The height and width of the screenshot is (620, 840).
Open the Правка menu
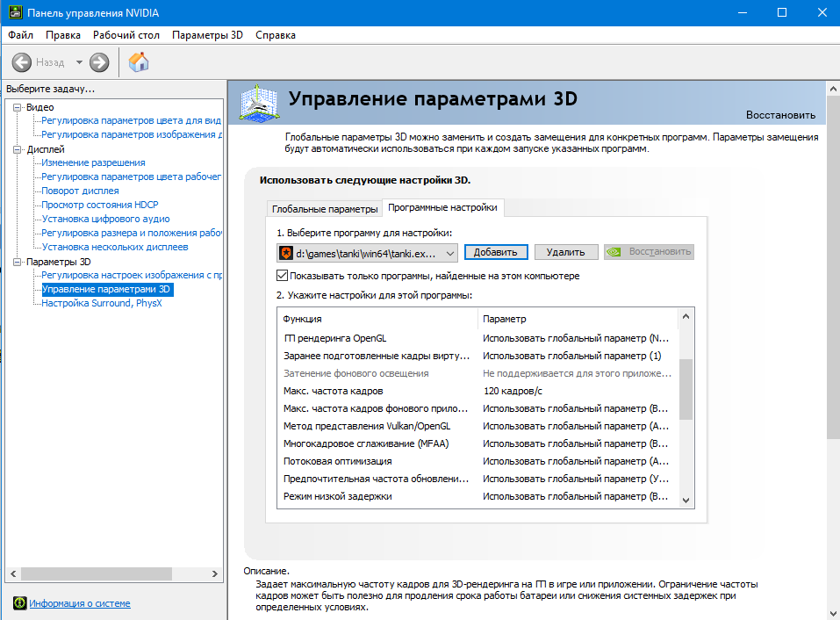click(63, 35)
